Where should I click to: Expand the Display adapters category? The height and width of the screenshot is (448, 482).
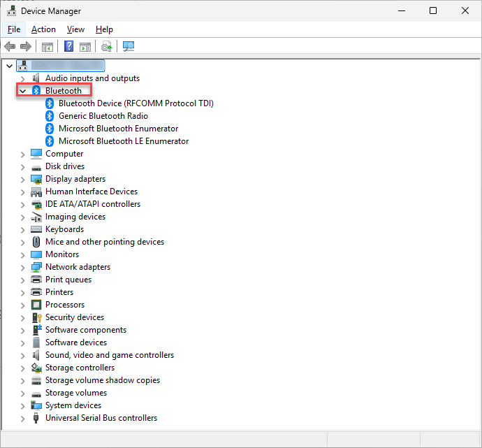[x=22, y=179]
